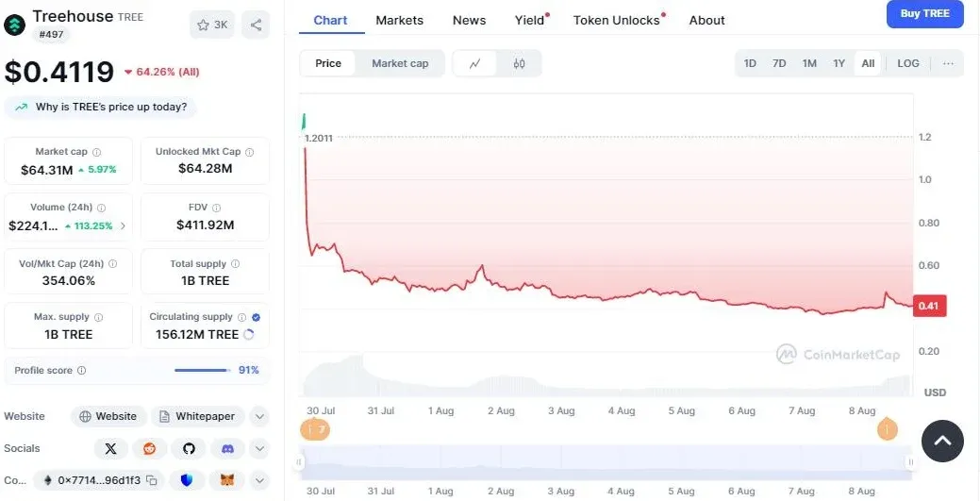980x501 pixels.
Task: Click the 156.12M TREE circulating supply value
Action: 197,335
